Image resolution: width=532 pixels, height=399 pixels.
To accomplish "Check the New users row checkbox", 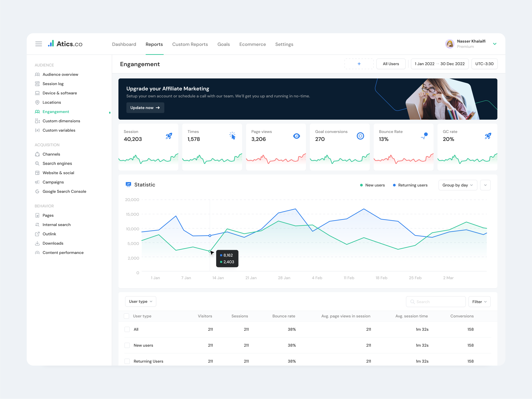I will (127, 345).
